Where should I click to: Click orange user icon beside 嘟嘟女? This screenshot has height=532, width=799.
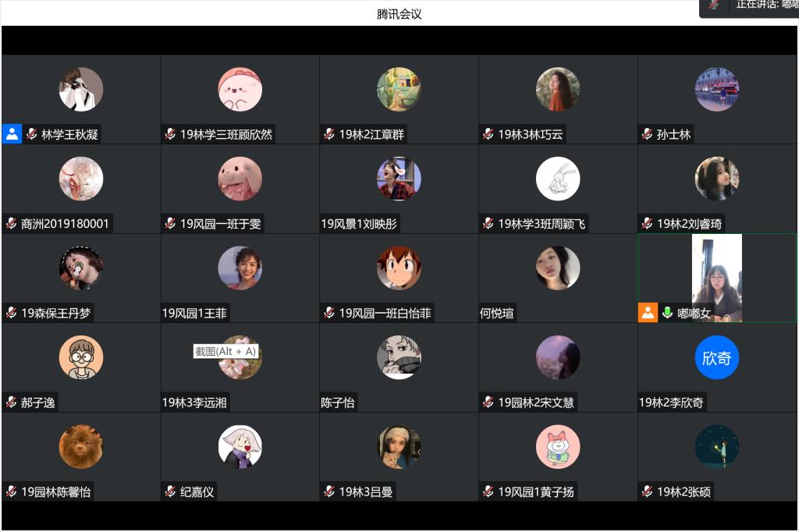pos(648,312)
